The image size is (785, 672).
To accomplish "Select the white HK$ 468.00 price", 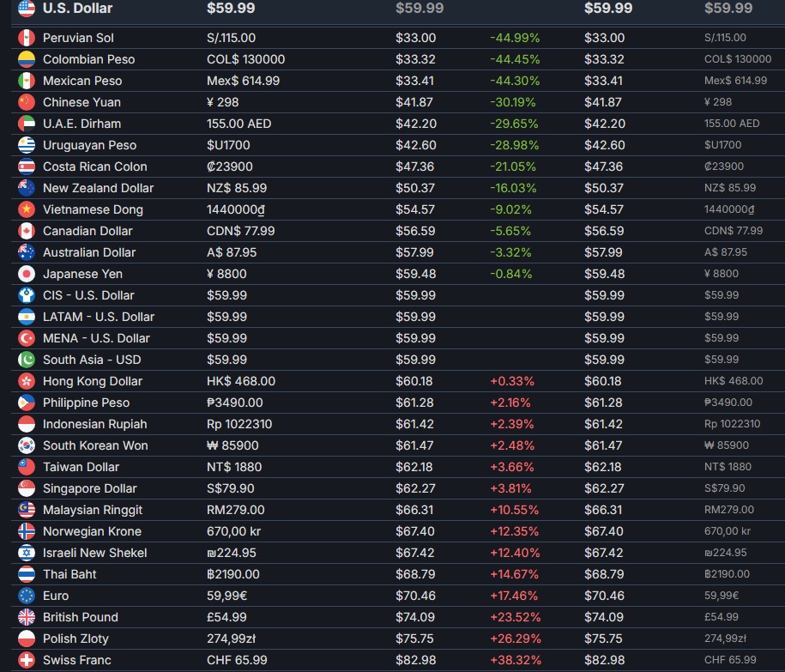I will click(241, 381).
